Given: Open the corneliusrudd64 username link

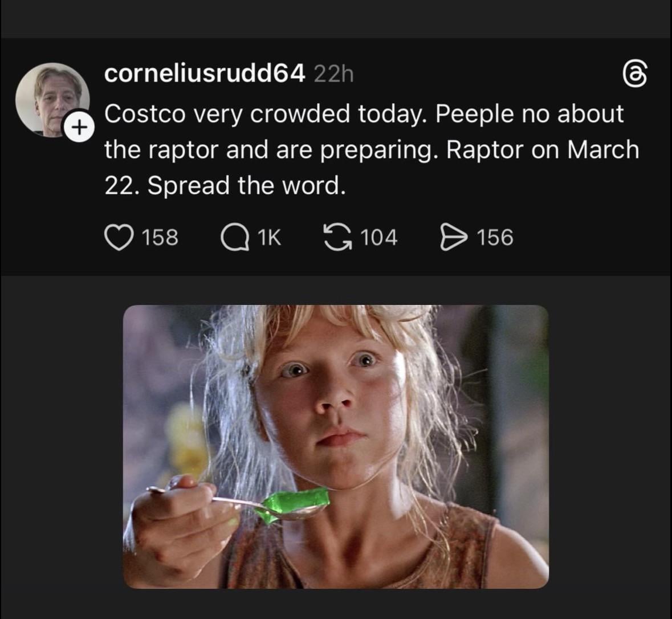Looking at the screenshot, I should [205, 74].
